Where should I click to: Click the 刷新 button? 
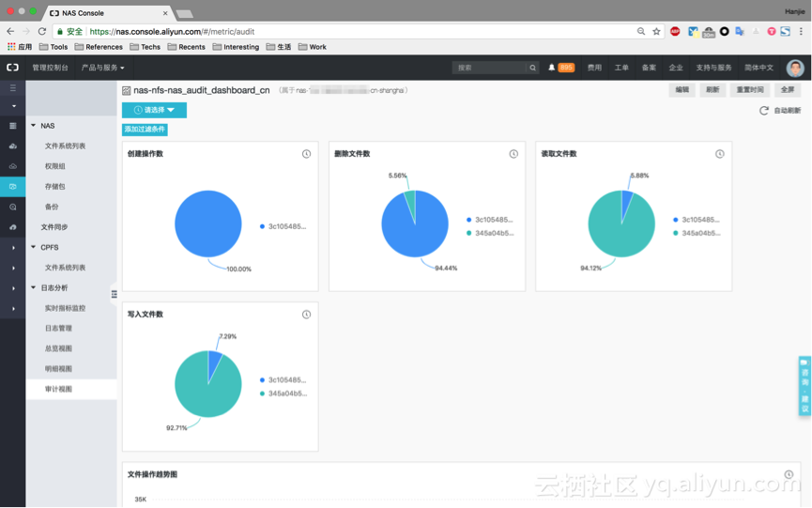713,89
